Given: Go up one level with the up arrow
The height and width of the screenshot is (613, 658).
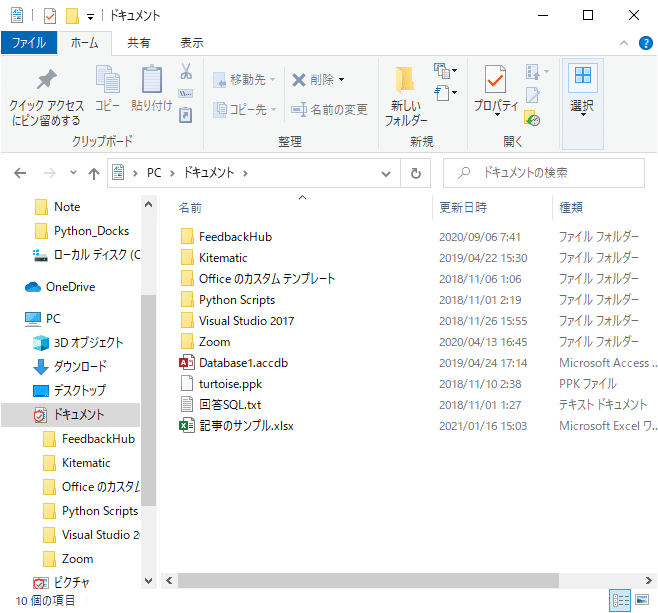Looking at the screenshot, I should [x=94, y=173].
